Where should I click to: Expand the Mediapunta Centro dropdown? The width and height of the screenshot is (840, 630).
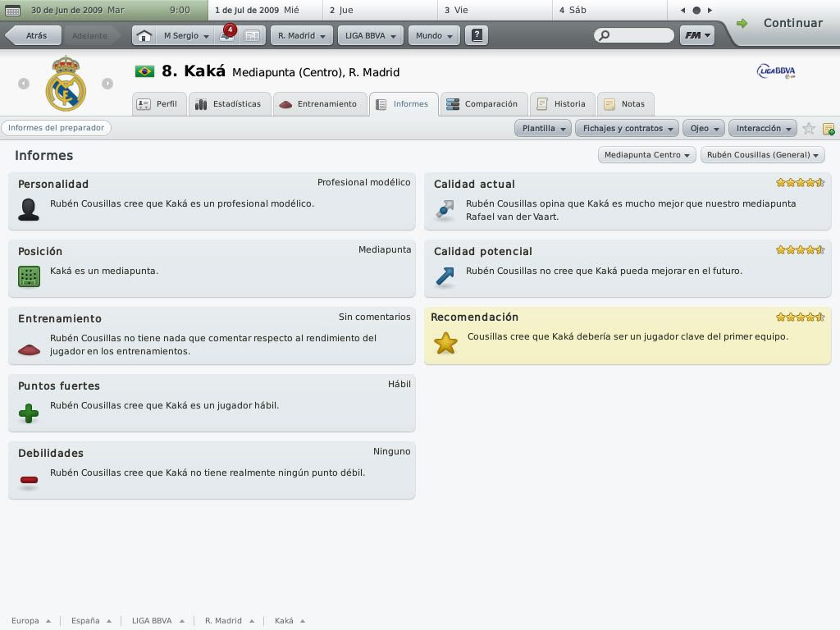click(647, 155)
